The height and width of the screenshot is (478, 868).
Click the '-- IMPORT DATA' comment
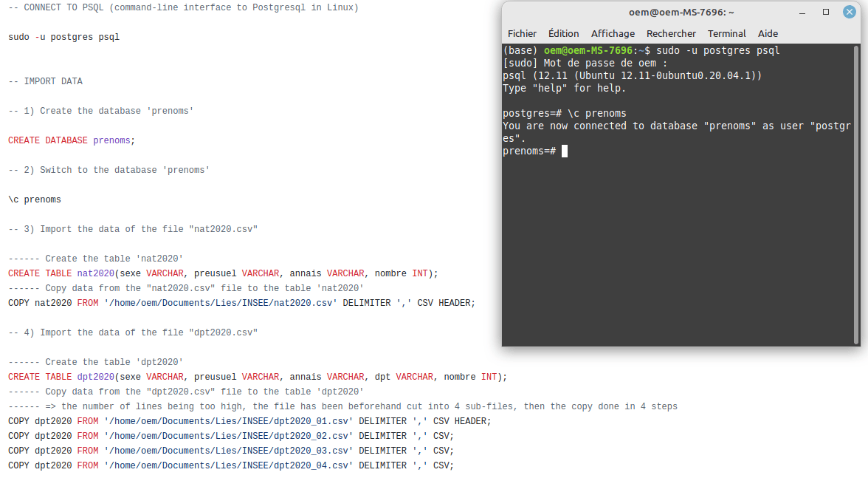pyautogui.click(x=46, y=81)
